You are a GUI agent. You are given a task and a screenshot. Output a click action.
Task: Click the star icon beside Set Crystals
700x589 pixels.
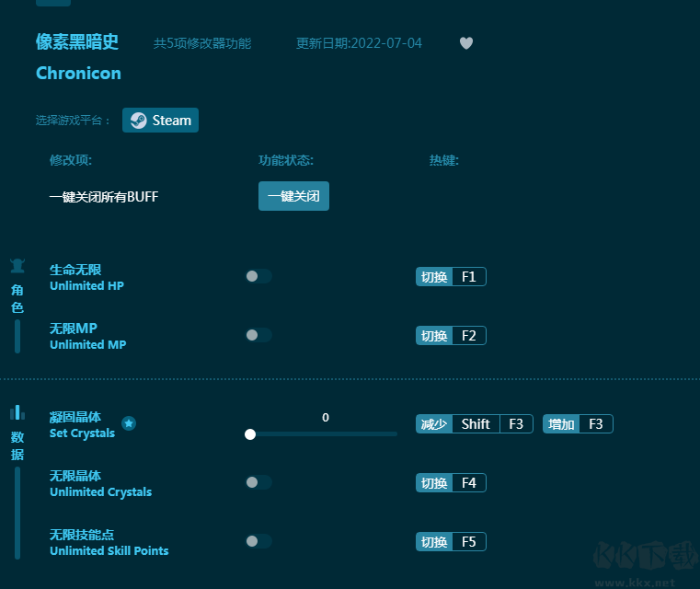point(129,423)
